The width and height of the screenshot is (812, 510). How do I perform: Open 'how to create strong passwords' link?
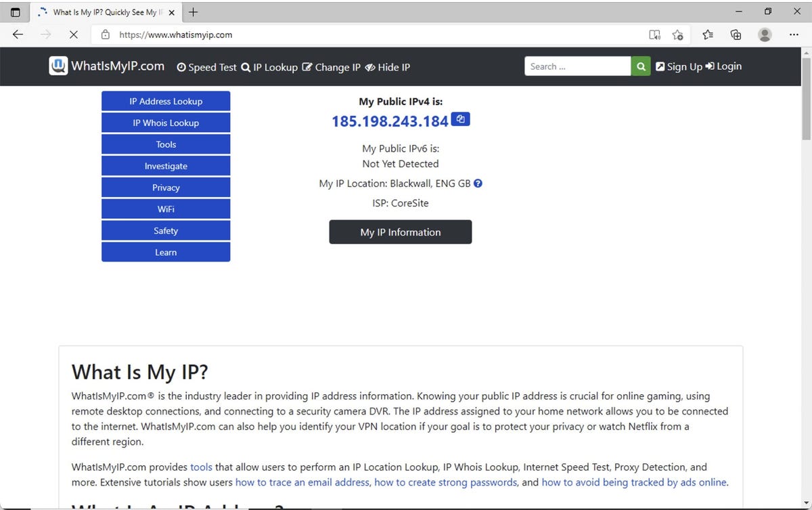[446, 482]
